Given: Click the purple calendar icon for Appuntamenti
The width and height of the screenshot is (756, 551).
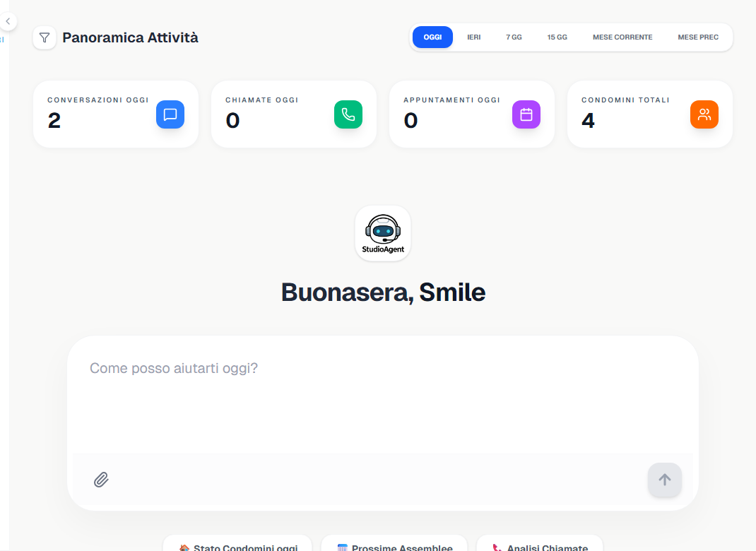Looking at the screenshot, I should 526,114.
